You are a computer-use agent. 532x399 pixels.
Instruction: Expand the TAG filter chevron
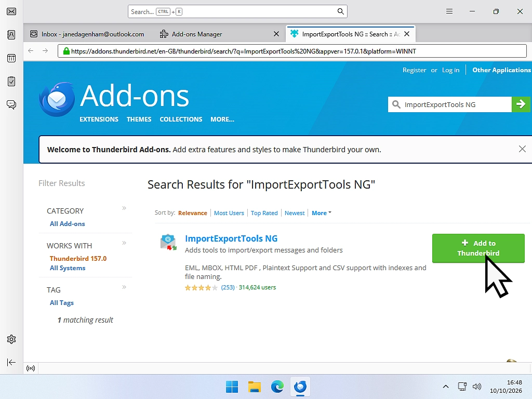[x=124, y=287]
